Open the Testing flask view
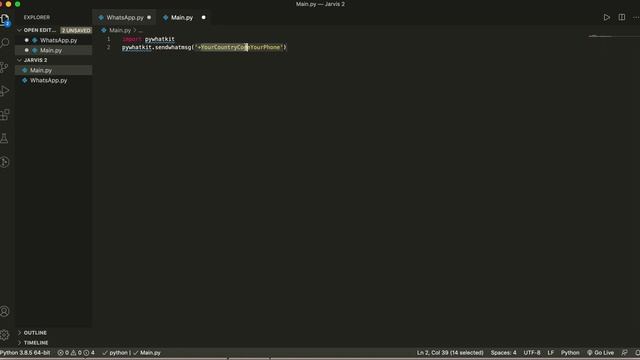 pyautogui.click(x=4, y=138)
